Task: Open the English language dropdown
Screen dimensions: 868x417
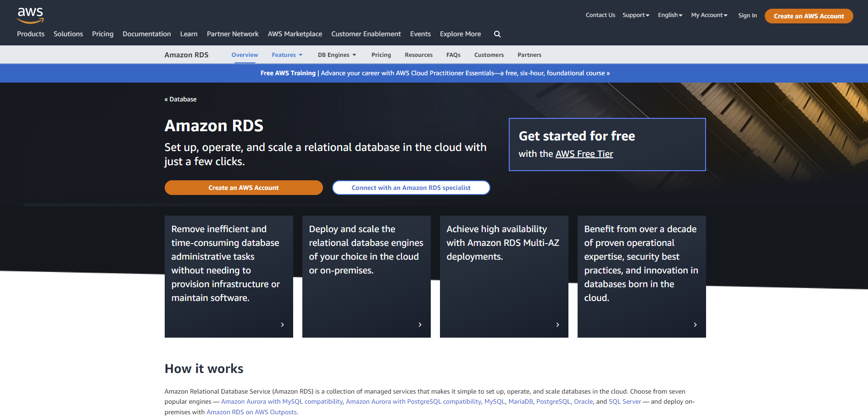Action: tap(670, 15)
